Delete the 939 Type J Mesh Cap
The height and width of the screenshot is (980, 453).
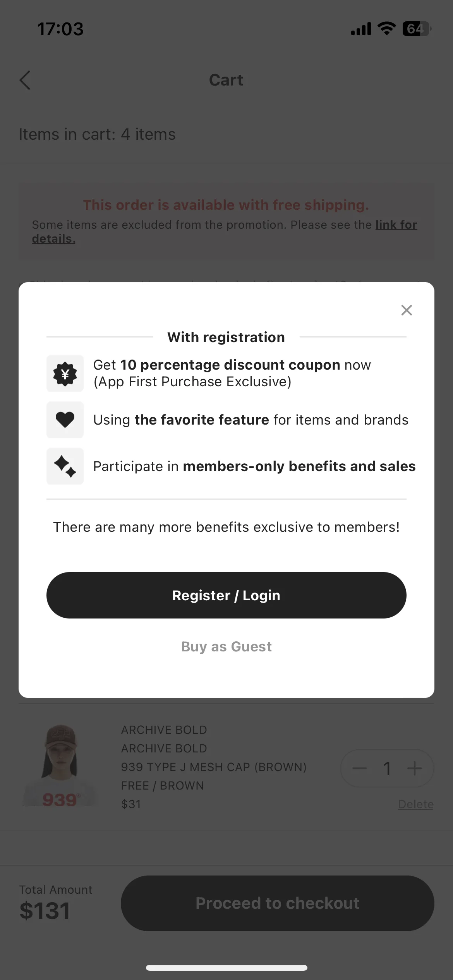point(416,804)
